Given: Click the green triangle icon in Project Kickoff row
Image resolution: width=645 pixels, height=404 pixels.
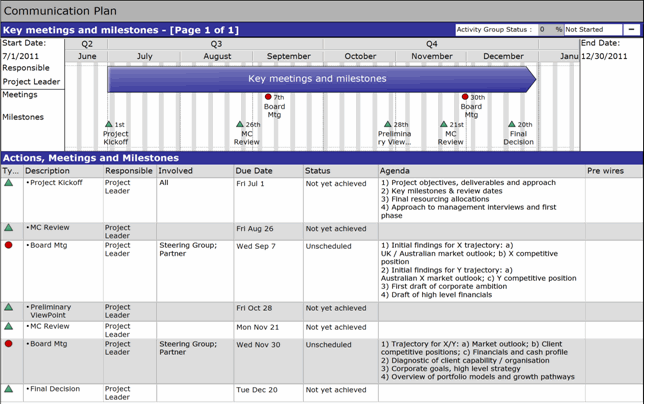Looking at the screenshot, I should click(x=9, y=183).
